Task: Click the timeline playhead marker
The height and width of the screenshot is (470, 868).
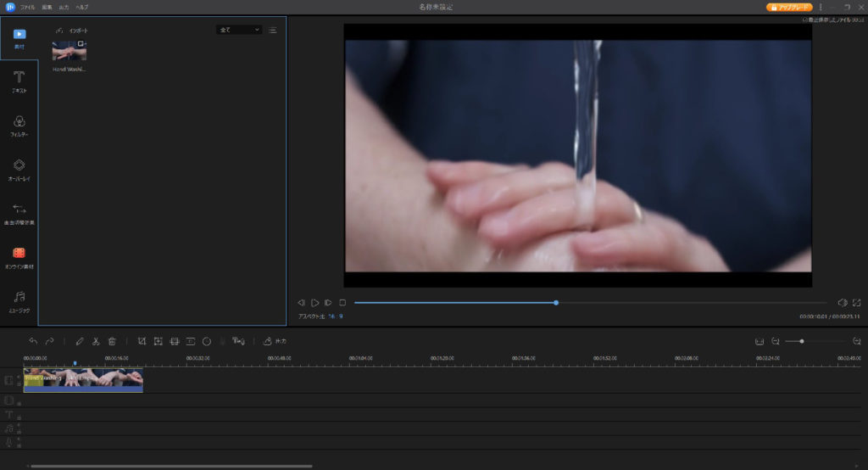Action: click(x=75, y=363)
